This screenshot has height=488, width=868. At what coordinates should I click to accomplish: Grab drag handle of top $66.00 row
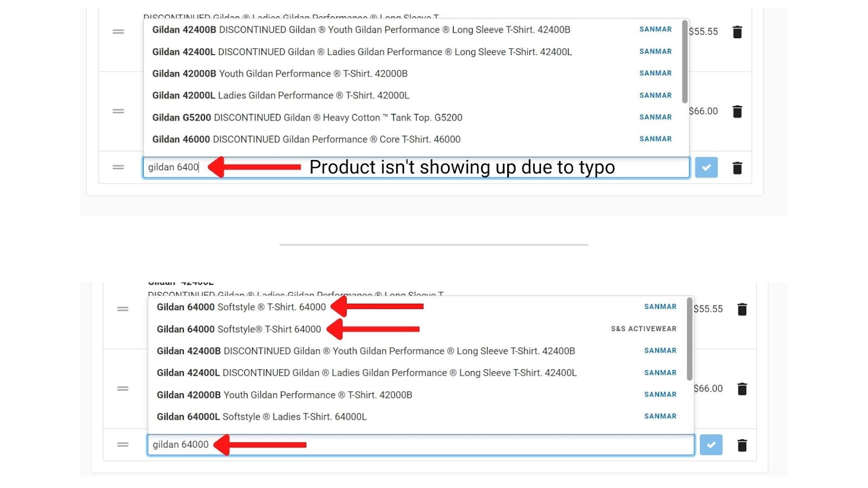click(118, 111)
